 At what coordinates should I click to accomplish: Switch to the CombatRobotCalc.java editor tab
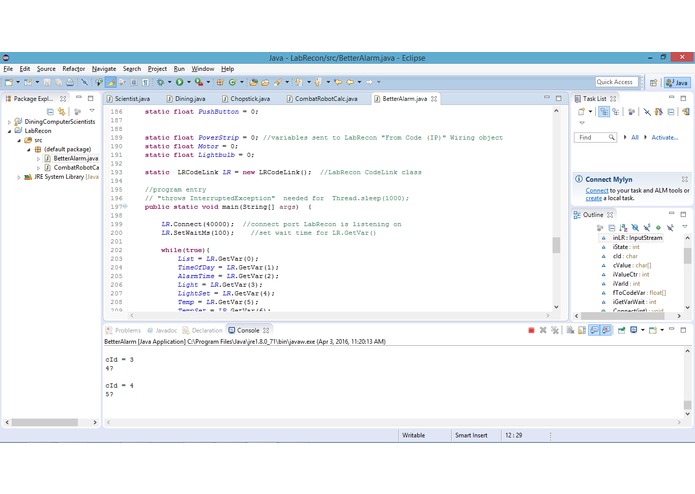[x=322, y=99]
